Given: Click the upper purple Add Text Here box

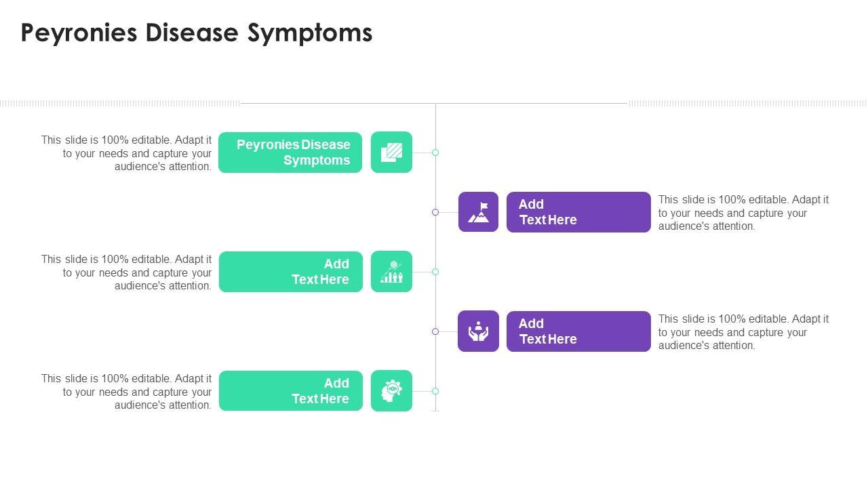Looking at the screenshot, I should coord(578,212).
